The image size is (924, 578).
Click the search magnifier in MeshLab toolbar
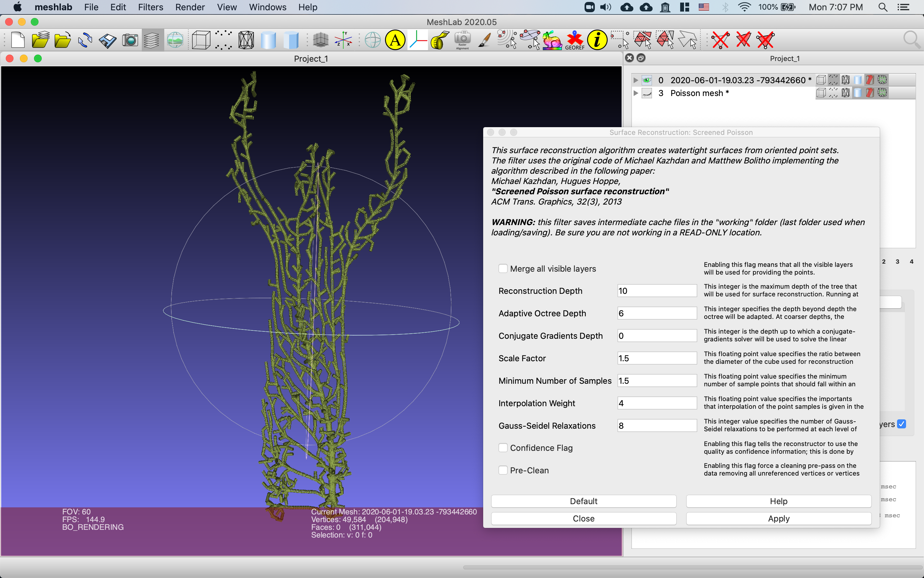(x=912, y=40)
